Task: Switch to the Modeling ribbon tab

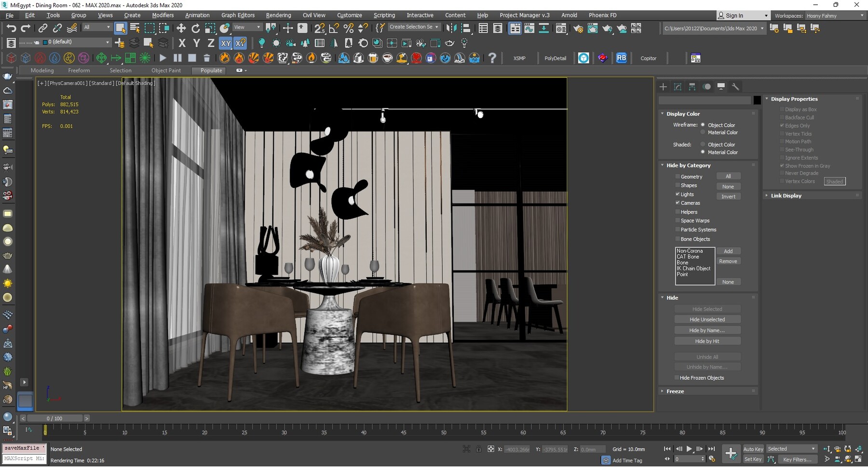Action: (42, 70)
